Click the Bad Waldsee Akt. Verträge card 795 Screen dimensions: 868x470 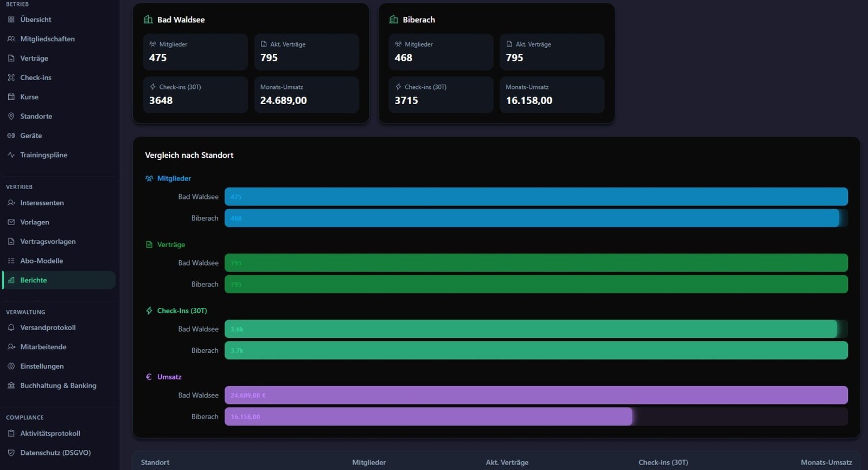point(307,52)
